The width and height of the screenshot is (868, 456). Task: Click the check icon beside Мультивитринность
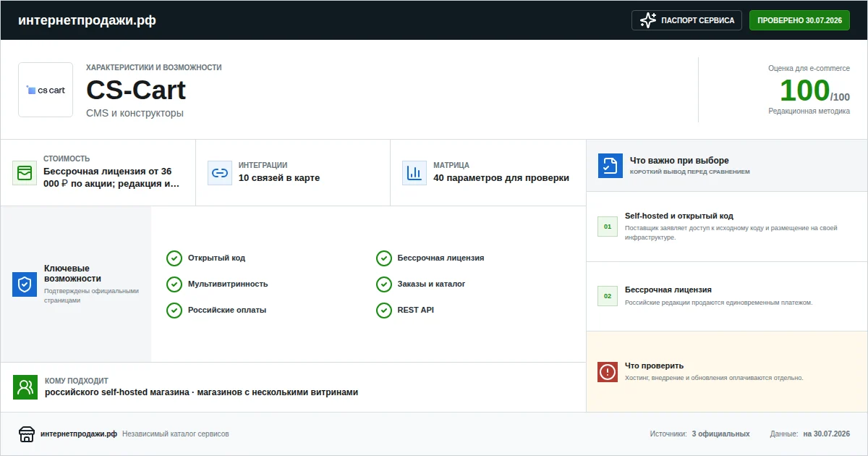[174, 284]
